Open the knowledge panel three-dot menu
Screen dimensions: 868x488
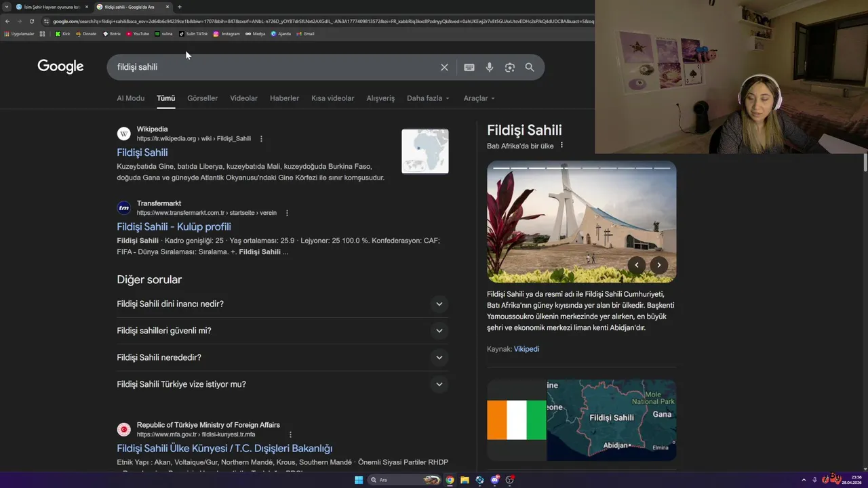pyautogui.click(x=561, y=146)
